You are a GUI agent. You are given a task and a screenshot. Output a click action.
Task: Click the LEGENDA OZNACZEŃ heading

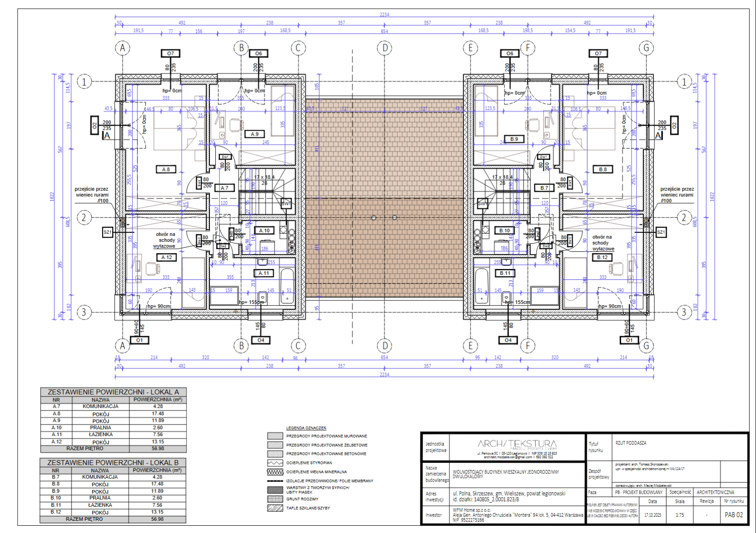pos(306,428)
